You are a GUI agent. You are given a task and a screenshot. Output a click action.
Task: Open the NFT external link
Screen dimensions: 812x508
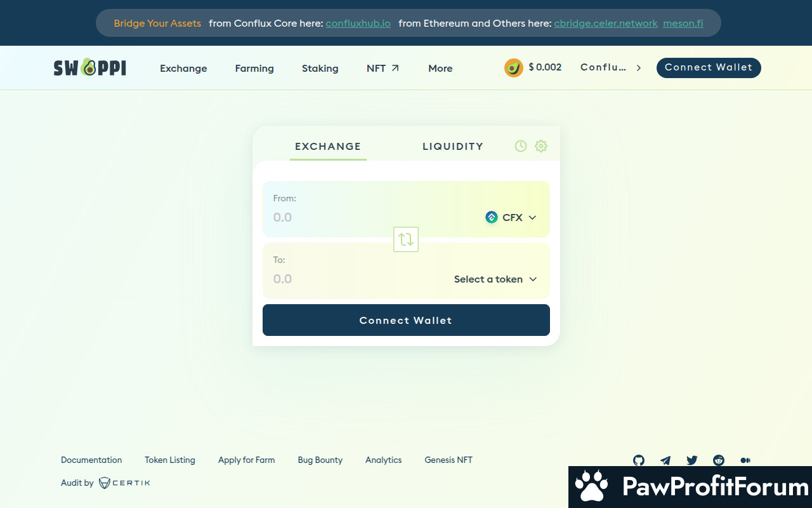pos(383,69)
